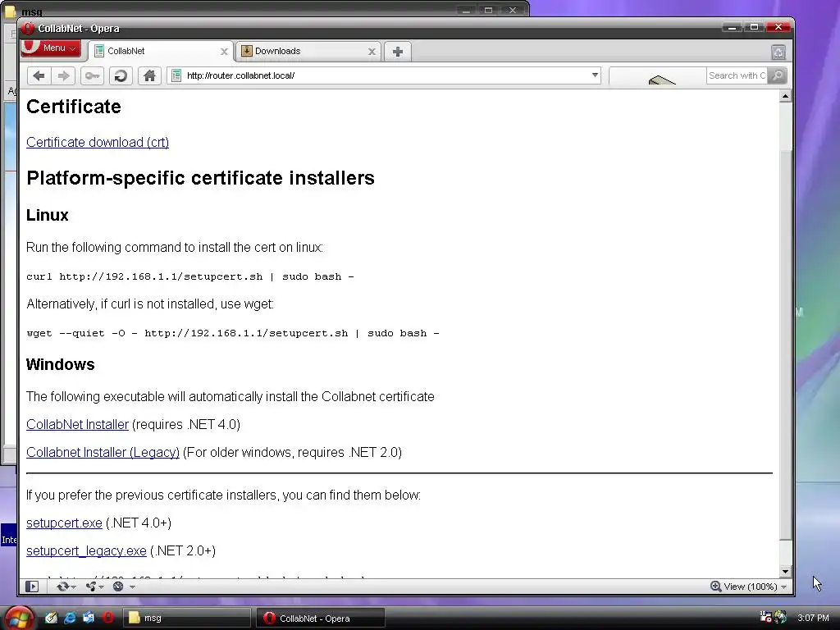Click the first quick launch notepad icon
The image size is (840, 630).
pos(51,618)
